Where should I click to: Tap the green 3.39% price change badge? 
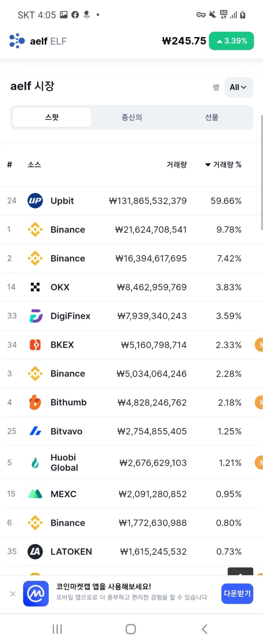pyautogui.click(x=231, y=41)
